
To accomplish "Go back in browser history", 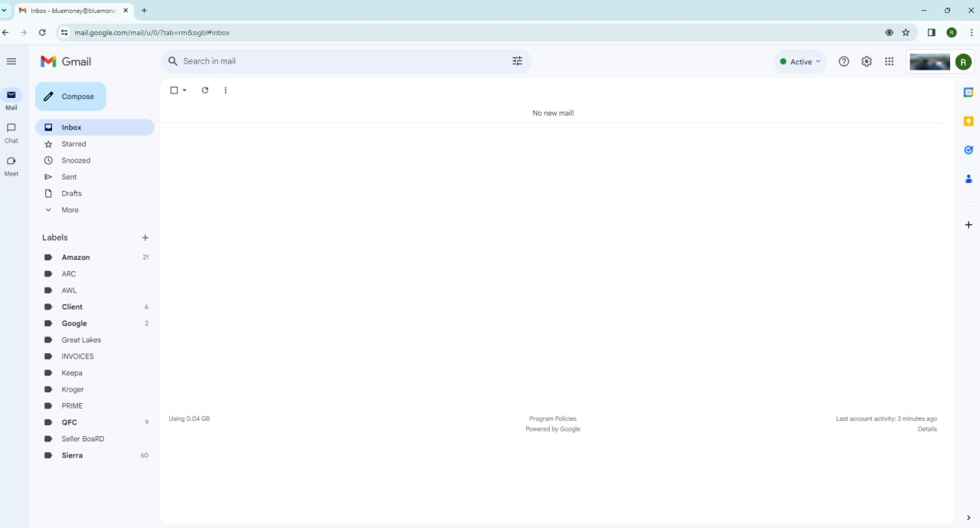I will click(x=6, y=32).
